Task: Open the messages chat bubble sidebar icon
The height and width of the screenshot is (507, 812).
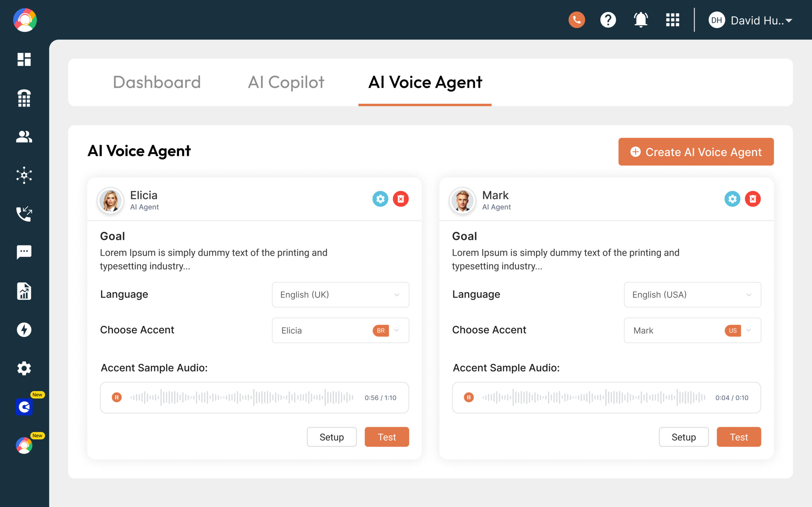Action: [24, 252]
